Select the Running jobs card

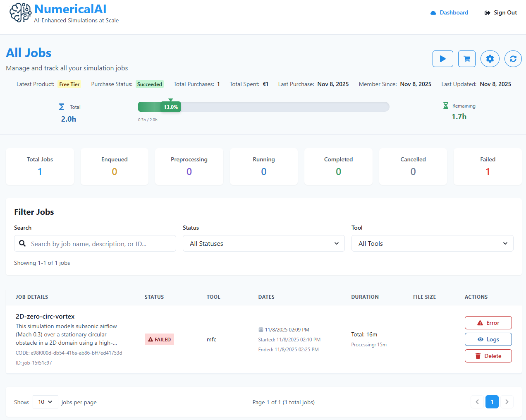tap(264, 166)
